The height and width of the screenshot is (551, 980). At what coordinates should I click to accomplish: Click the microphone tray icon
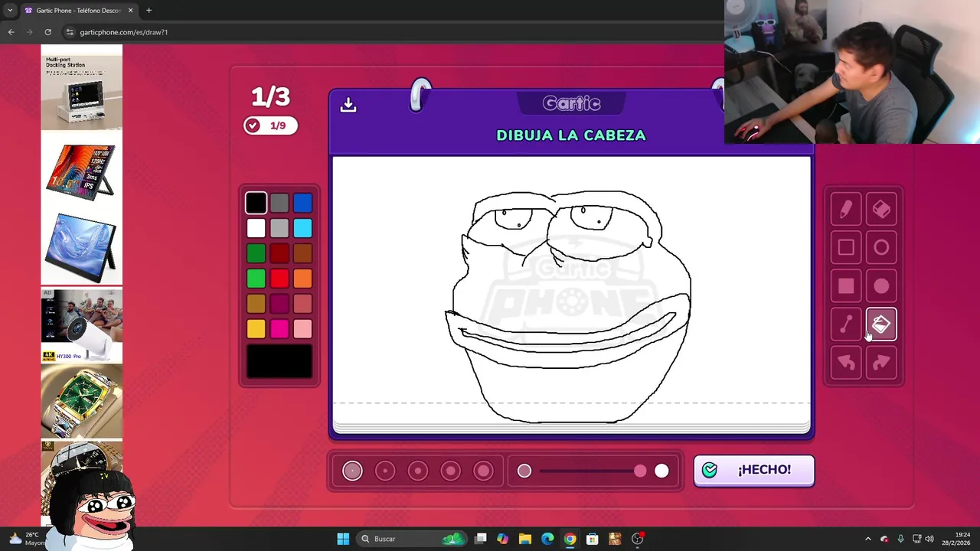point(900,539)
